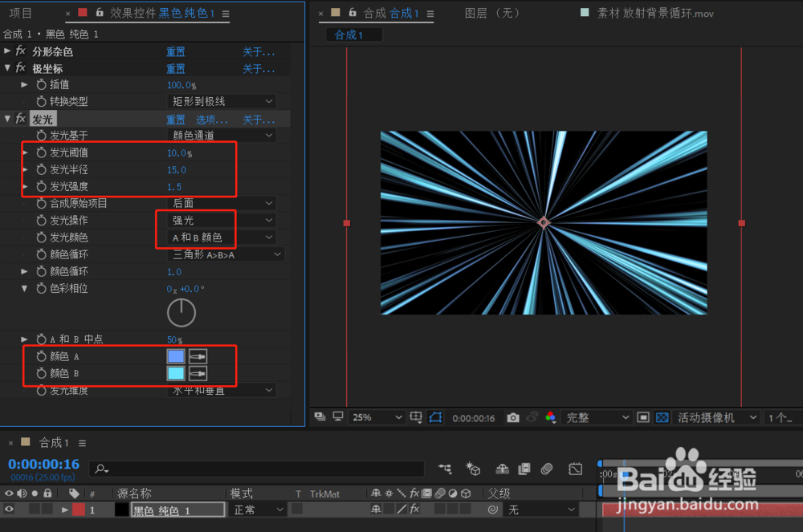Click the timeline search magnifier icon
This screenshot has width=803, height=532.
point(101,469)
